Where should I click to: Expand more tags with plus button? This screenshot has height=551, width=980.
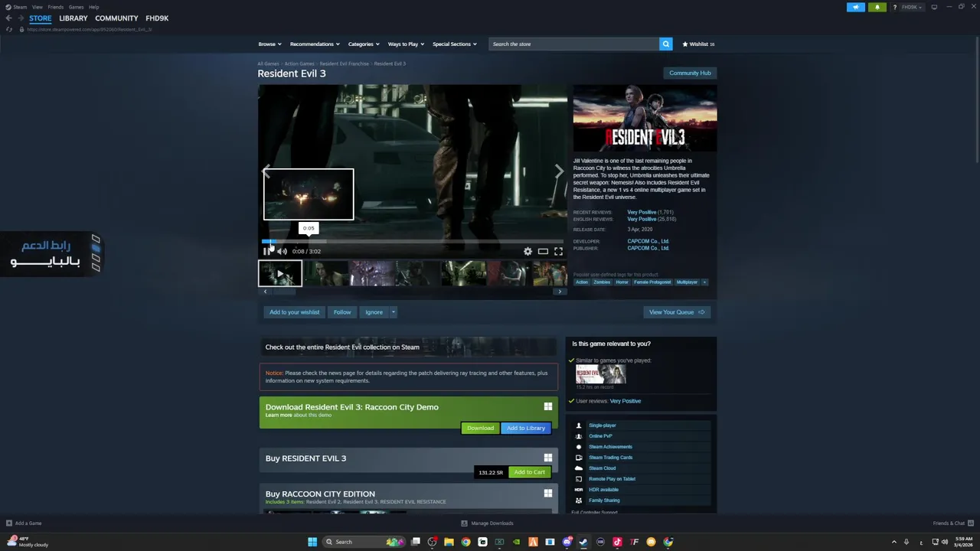pyautogui.click(x=704, y=282)
